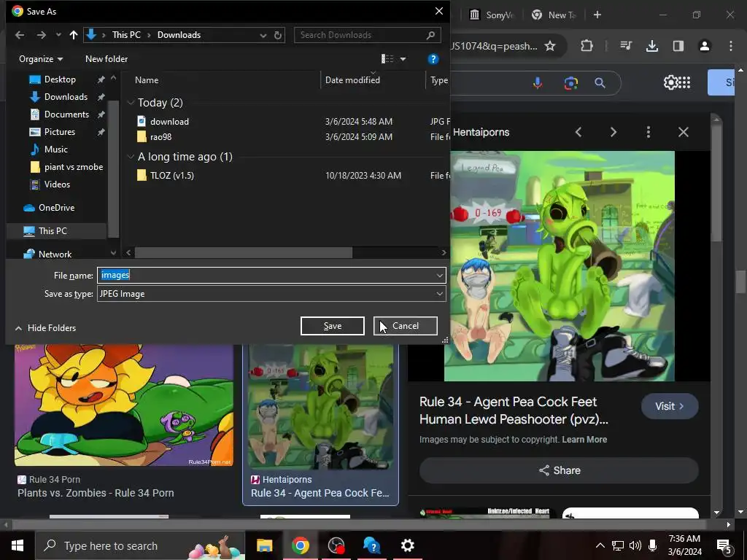Select OneDrive in the navigation pane

coord(56,208)
